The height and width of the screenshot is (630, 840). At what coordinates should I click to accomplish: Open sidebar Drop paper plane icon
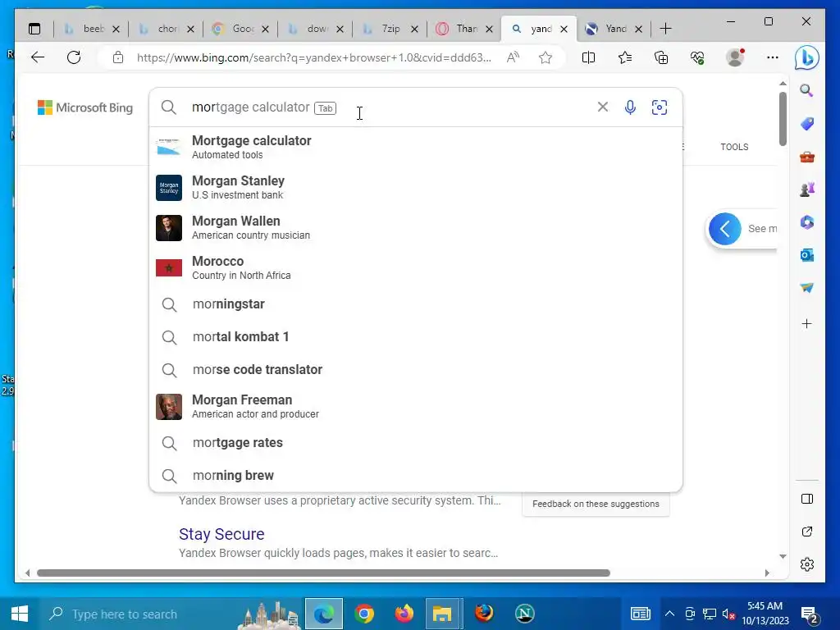click(807, 288)
